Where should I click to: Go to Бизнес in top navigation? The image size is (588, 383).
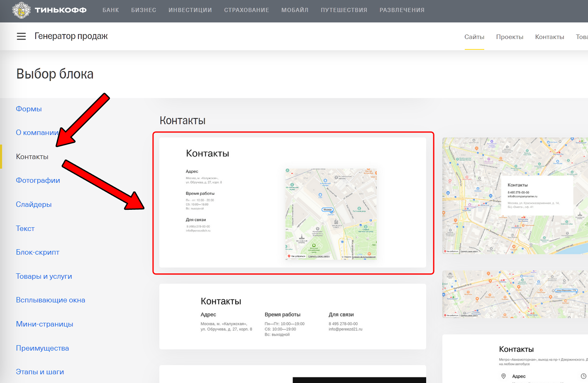(x=144, y=10)
